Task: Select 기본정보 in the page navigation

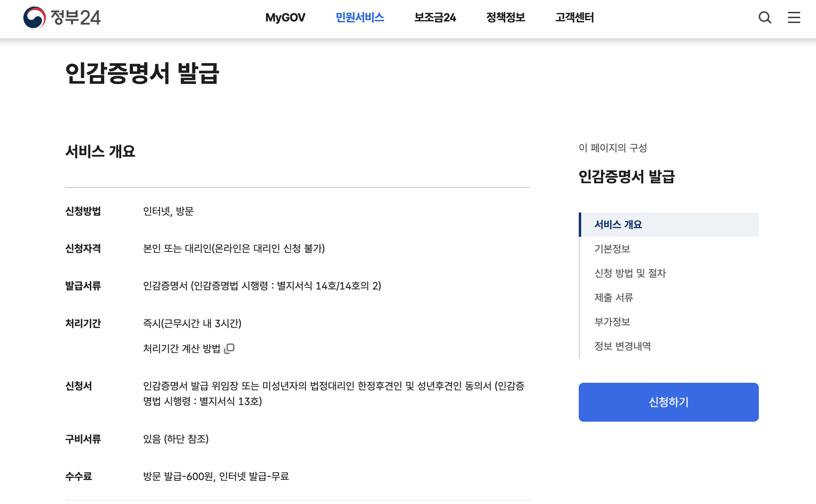Action: tap(612, 249)
